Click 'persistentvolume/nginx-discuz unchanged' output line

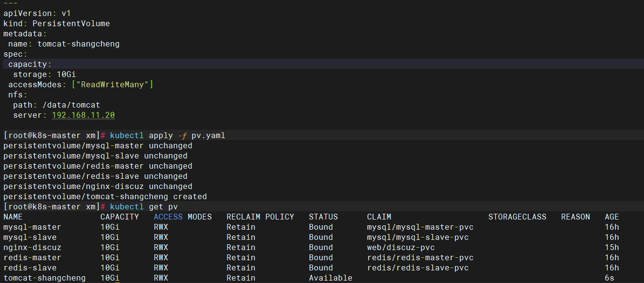pyautogui.click(x=98, y=187)
